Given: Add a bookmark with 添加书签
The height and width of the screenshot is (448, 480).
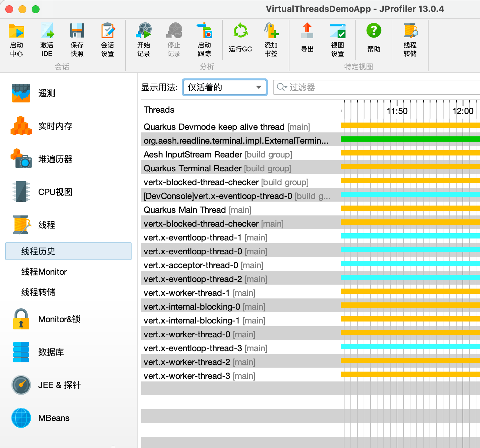Looking at the screenshot, I should tap(271, 40).
